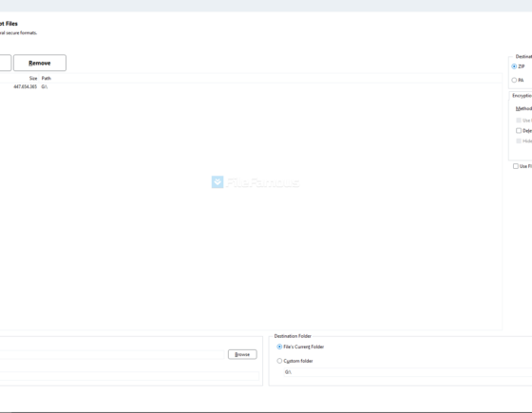
Task: Click the FileFamous watermark logo icon
Action: (x=218, y=182)
